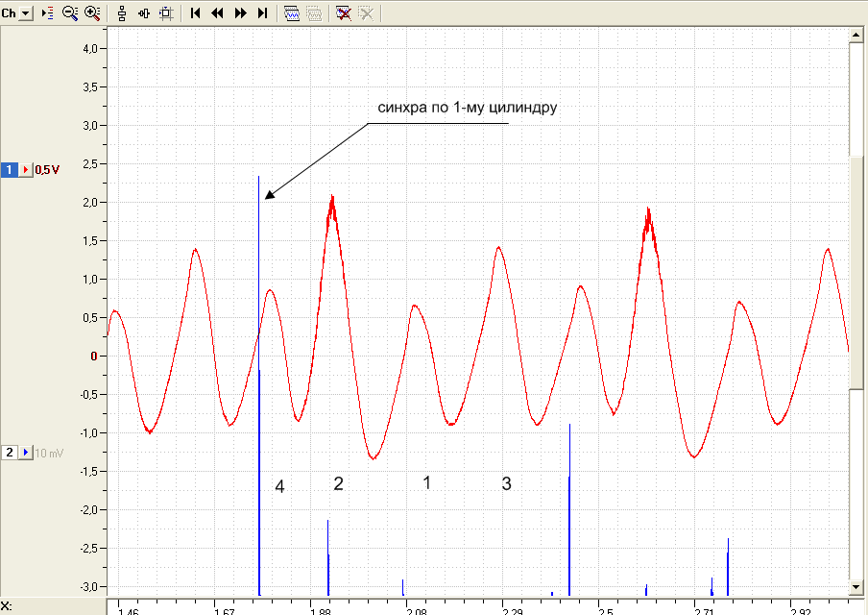Jump to the first frame
The height and width of the screenshot is (615, 868).
[x=195, y=12]
